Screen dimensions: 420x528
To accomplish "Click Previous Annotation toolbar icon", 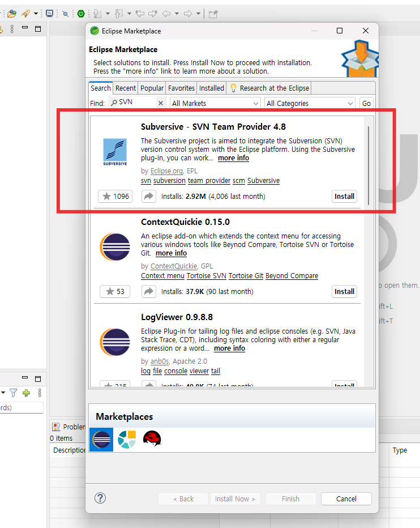I will (x=119, y=14).
